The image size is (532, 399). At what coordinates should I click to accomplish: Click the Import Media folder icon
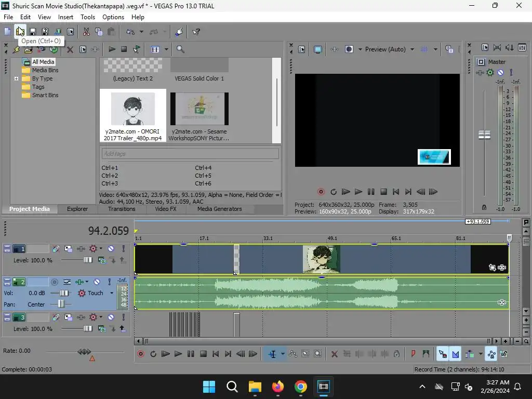click(28, 49)
